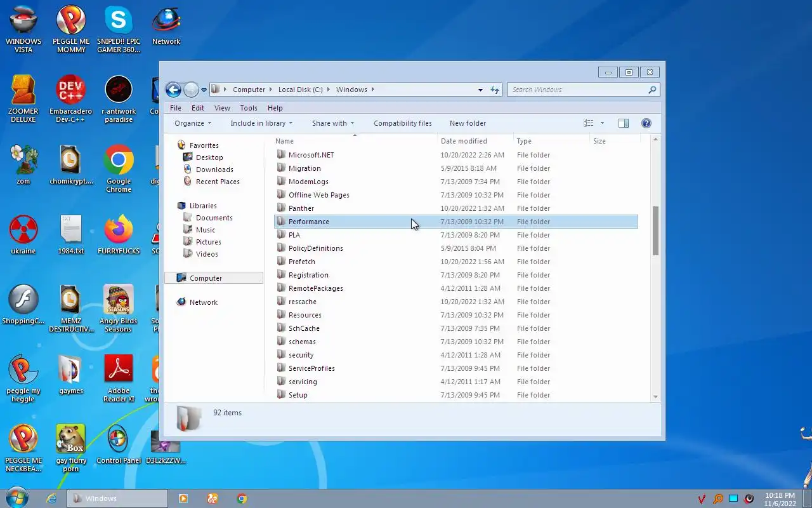
Task: Click the Search Windows input field
Action: click(x=577, y=90)
